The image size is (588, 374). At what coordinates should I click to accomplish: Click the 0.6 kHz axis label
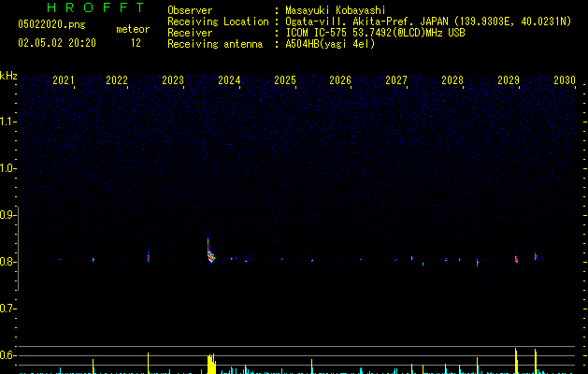click(7, 355)
